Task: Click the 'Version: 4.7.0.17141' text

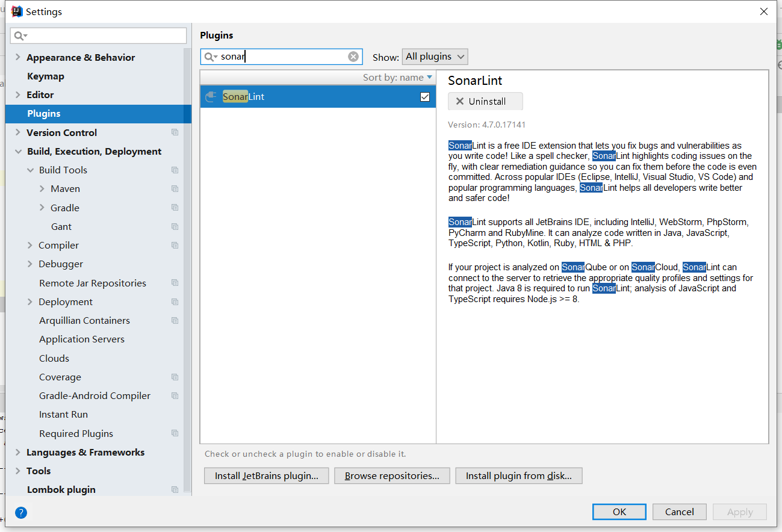Action: [487, 125]
